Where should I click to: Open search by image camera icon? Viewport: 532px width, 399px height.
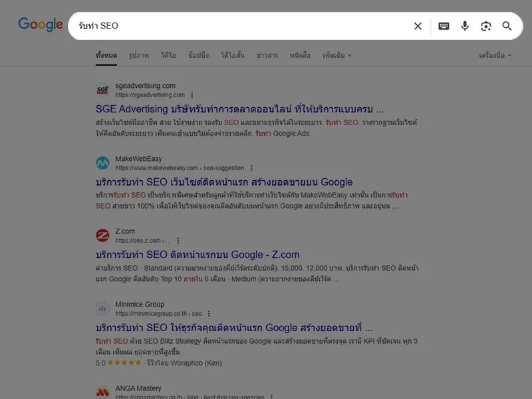pos(485,26)
